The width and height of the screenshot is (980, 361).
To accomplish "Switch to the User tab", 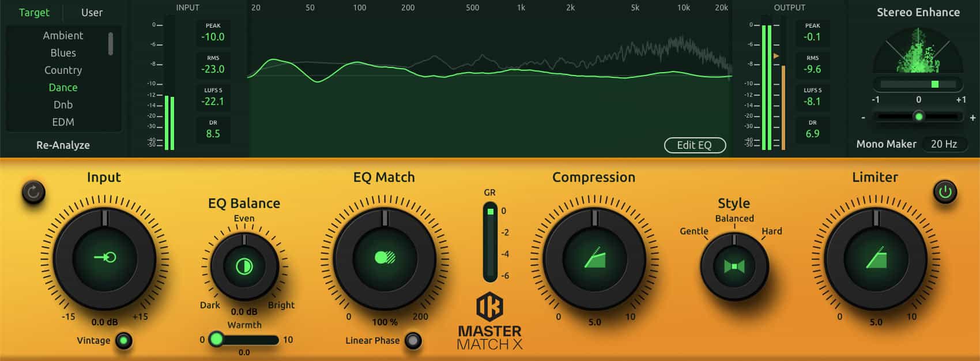I will pyautogui.click(x=92, y=13).
